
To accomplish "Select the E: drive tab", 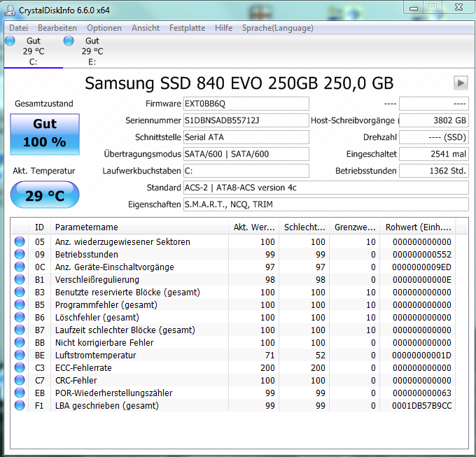I will pos(92,51).
